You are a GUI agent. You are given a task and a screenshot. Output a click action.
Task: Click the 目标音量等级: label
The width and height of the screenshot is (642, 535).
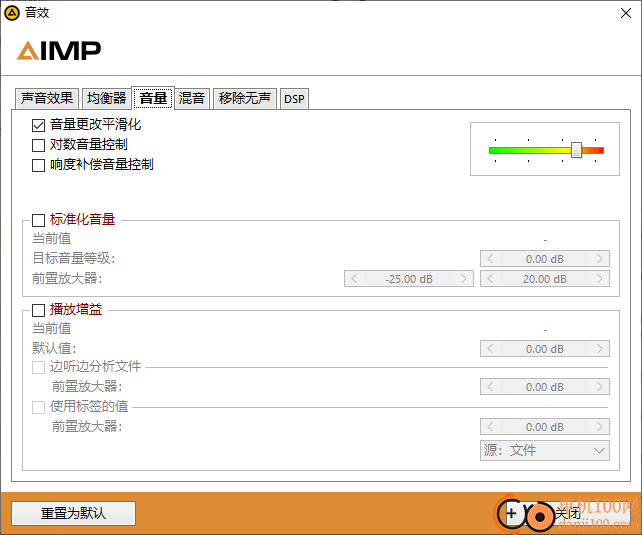pos(74,258)
